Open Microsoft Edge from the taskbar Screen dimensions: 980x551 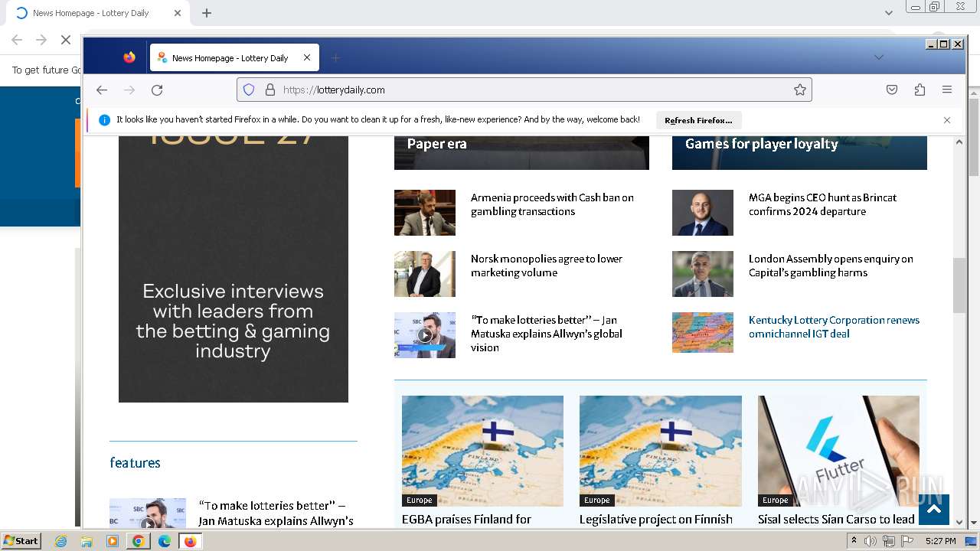click(164, 541)
